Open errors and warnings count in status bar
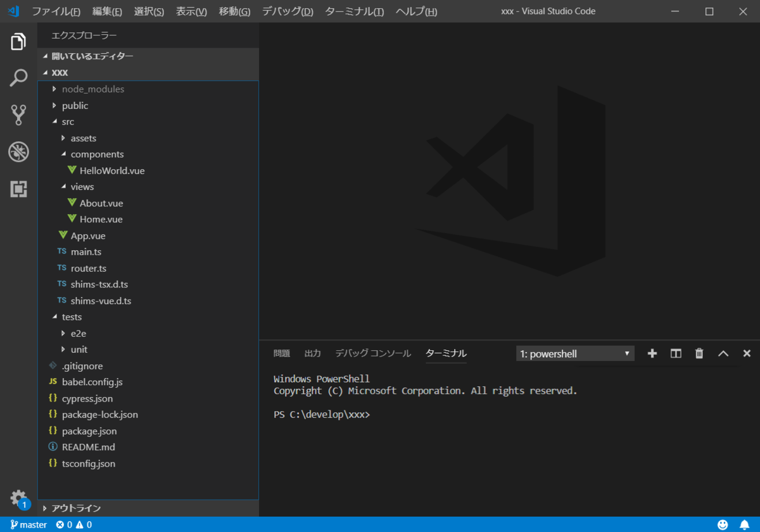 coord(73,524)
